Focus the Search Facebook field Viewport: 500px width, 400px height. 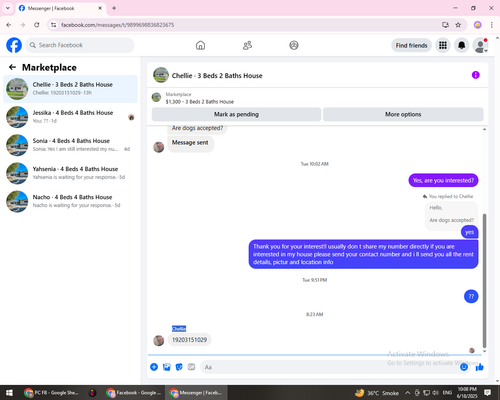click(80, 45)
